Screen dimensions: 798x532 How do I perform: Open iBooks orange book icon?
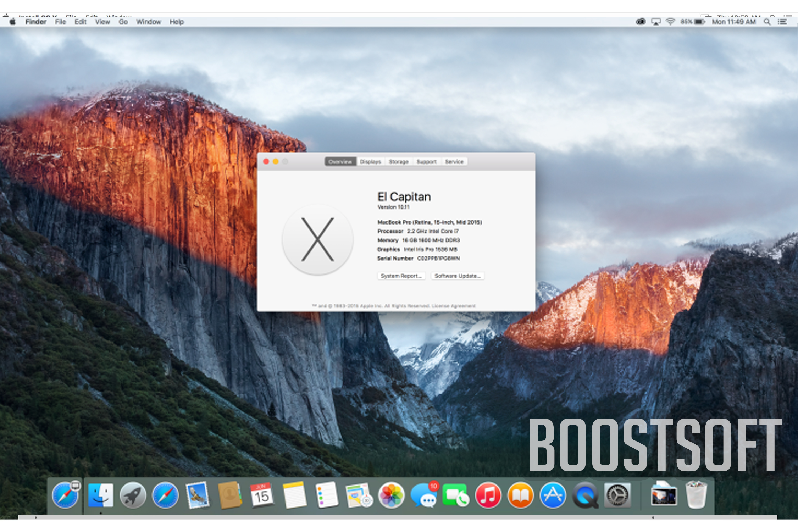(520, 495)
